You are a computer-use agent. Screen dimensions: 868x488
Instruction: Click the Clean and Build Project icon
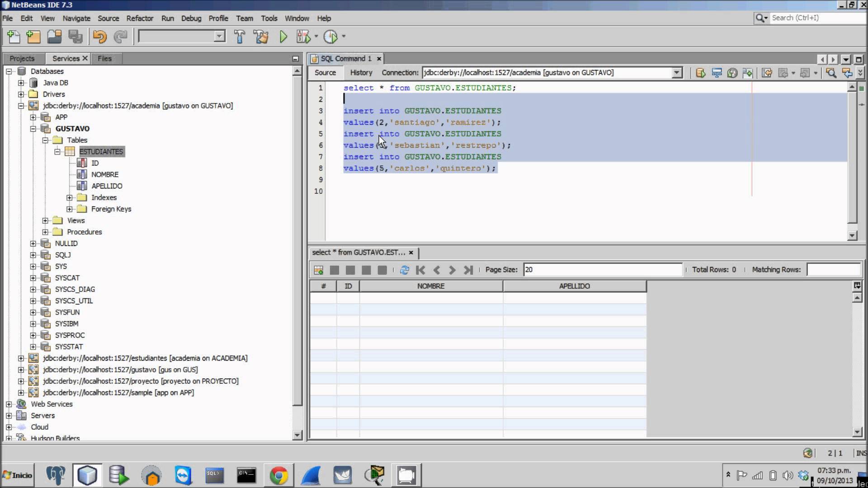pyautogui.click(x=261, y=37)
